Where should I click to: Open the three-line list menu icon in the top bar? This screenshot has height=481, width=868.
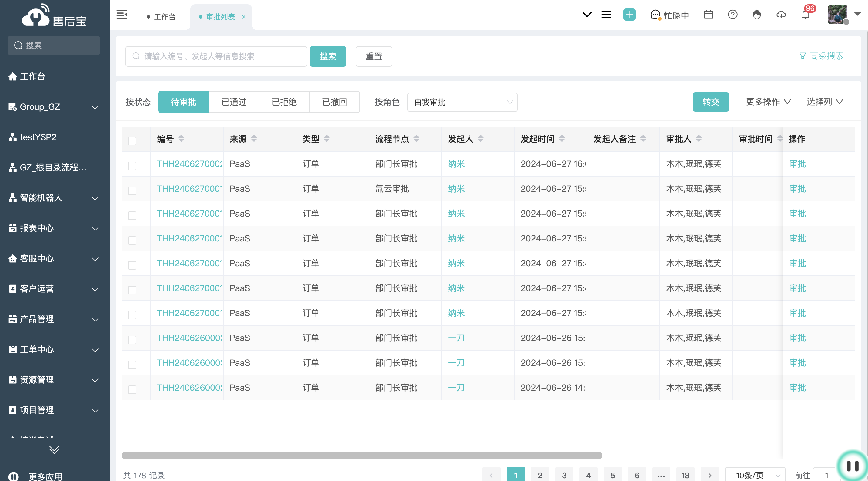[606, 15]
